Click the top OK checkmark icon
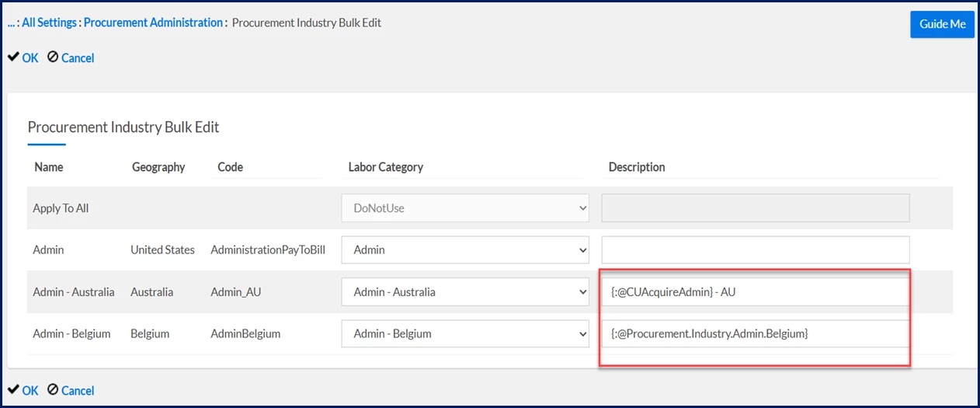The height and width of the screenshot is (408, 980). click(13, 57)
